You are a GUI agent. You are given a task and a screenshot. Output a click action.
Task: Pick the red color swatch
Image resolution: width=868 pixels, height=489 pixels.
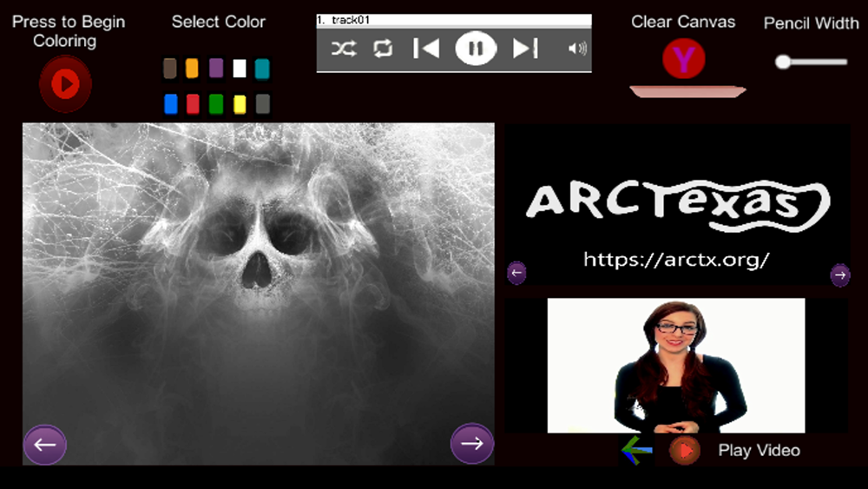pos(193,104)
